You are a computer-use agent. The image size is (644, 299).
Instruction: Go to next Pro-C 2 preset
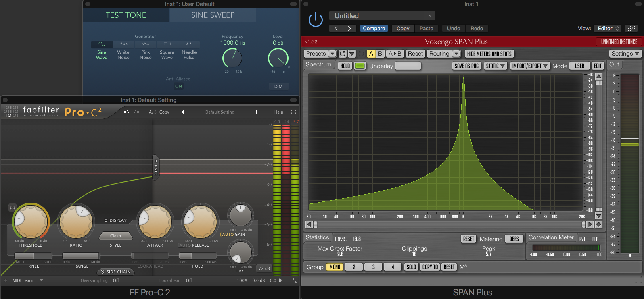coord(257,112)
